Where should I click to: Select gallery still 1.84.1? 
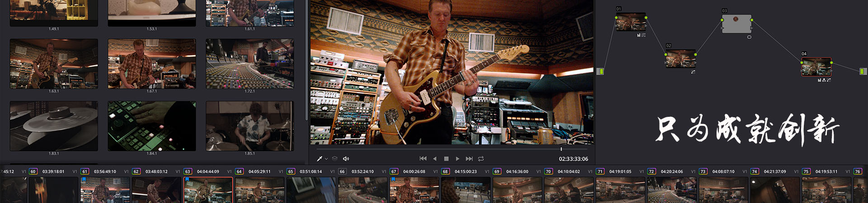coord(152,126)
